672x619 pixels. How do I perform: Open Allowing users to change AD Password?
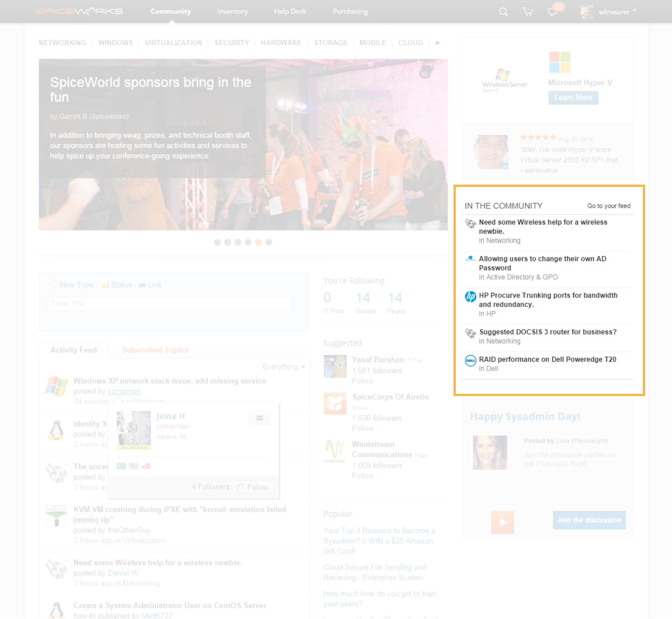543,263
